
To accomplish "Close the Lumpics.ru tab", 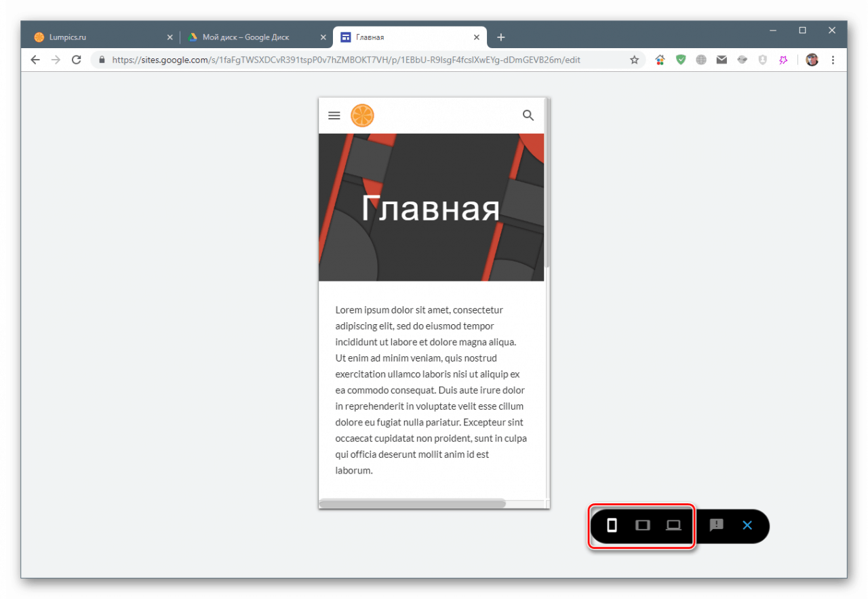I will point(170,37).
